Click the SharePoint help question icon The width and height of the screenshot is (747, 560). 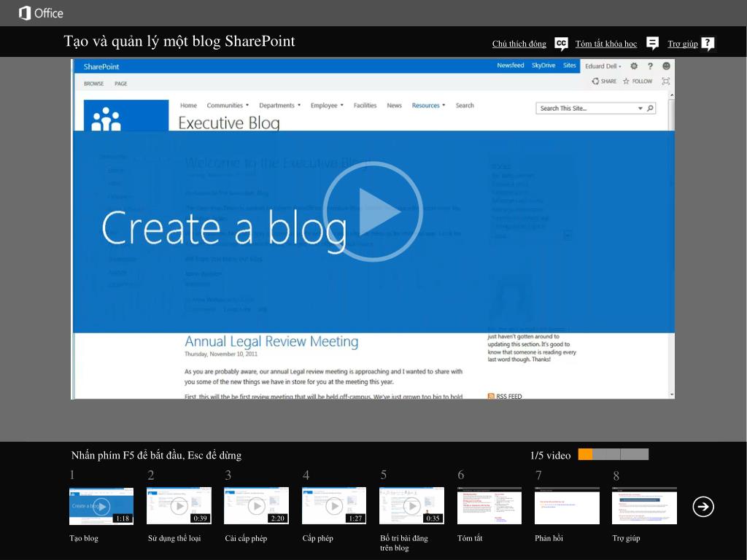[x=650, y=66]
